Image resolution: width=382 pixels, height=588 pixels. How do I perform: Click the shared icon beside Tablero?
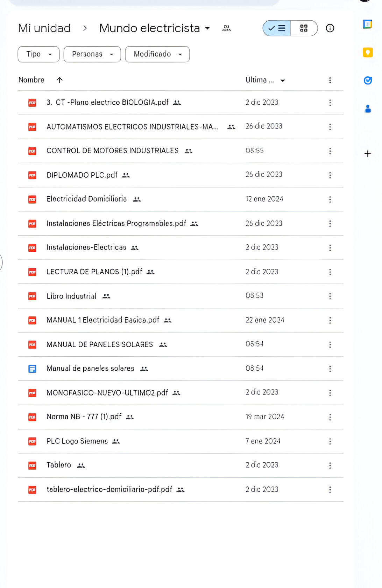[81, 465]
